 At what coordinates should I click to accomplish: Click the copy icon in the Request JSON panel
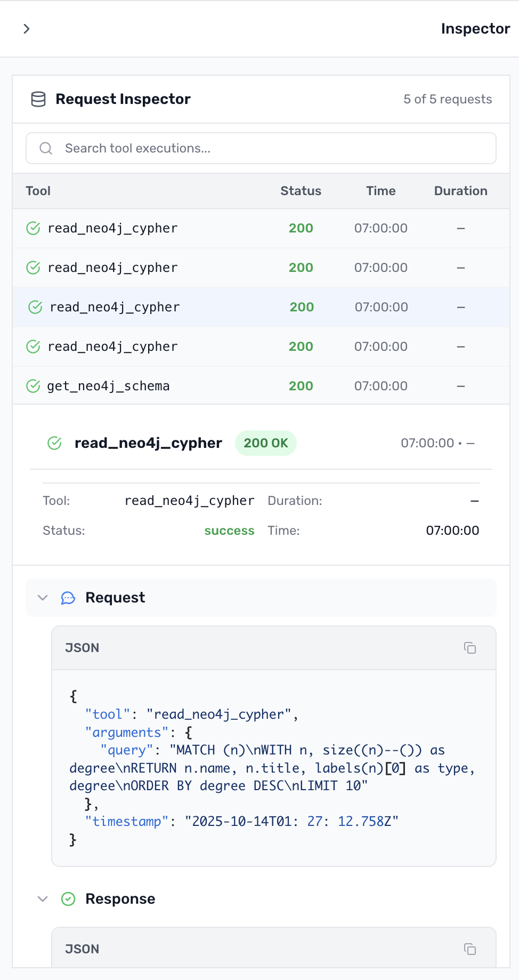[470, 647]
